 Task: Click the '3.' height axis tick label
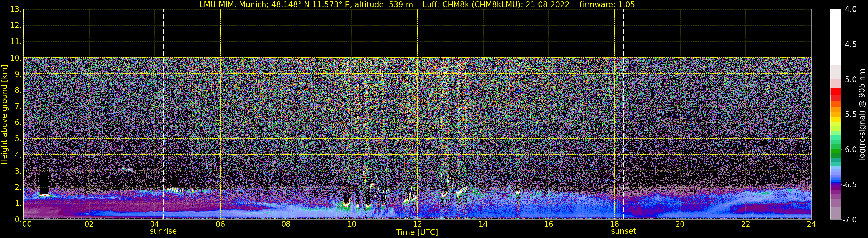pos(18,171)
